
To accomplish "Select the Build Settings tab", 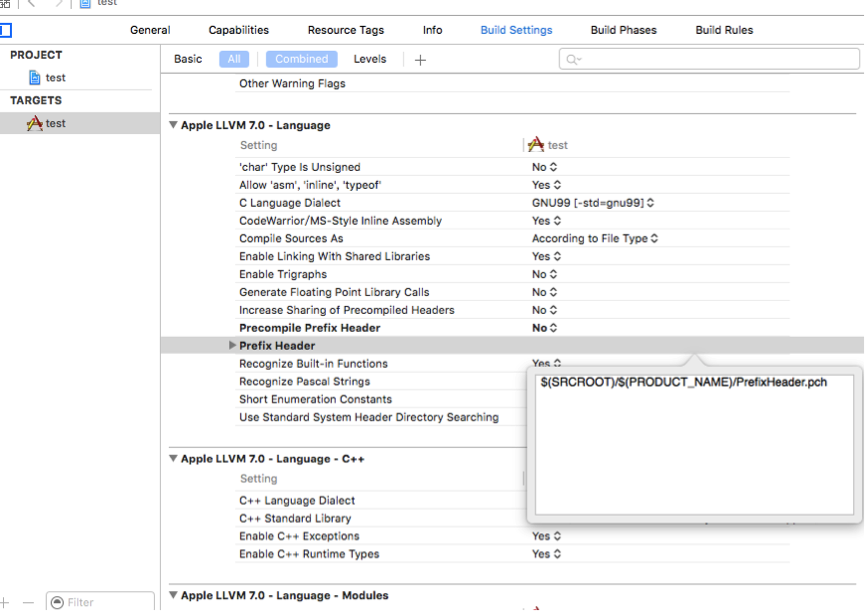I will coord(516,30).
